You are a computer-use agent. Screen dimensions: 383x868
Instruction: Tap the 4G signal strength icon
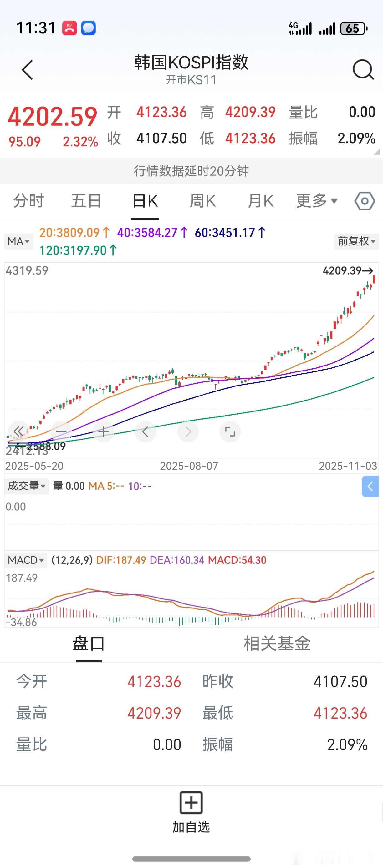pos(300,28)
